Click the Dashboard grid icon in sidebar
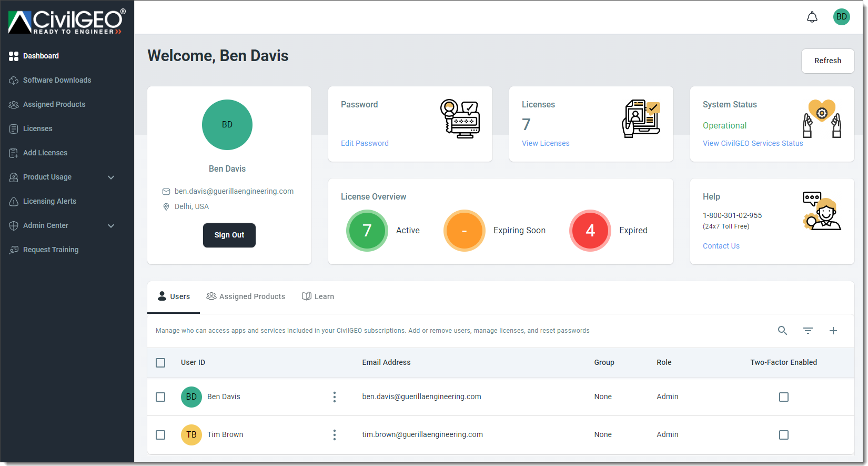The image size is (868, 466). [14, 56]
